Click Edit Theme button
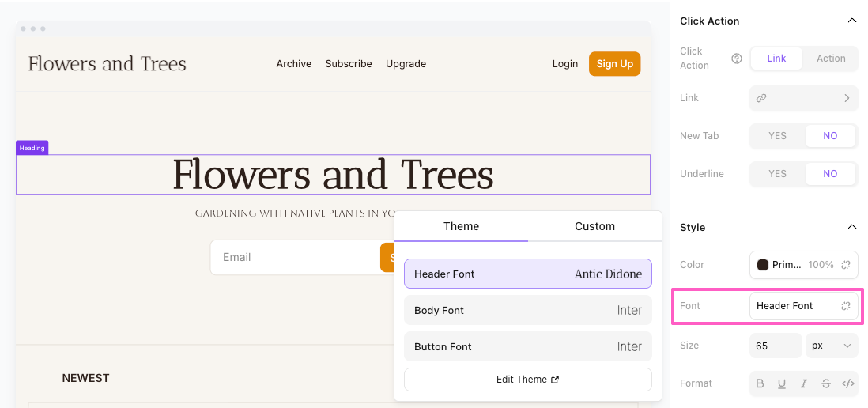Image resolution: width=868 pixels, height=408 pixels. 527,380
